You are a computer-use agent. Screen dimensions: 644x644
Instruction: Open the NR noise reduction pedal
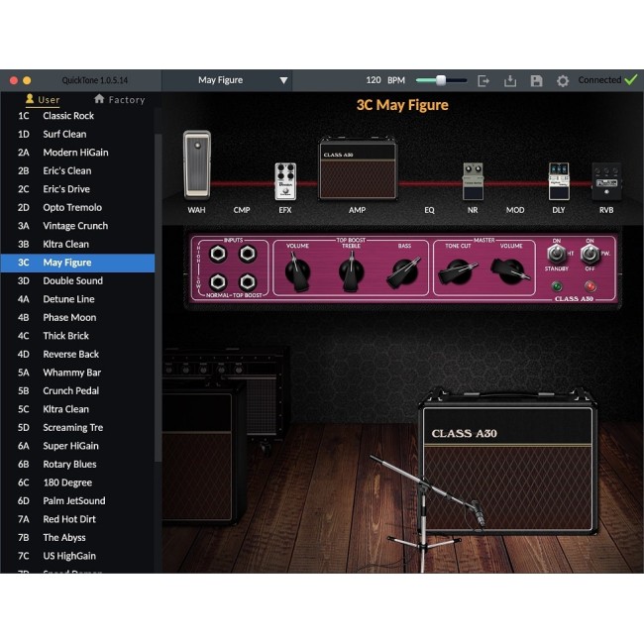473,181
